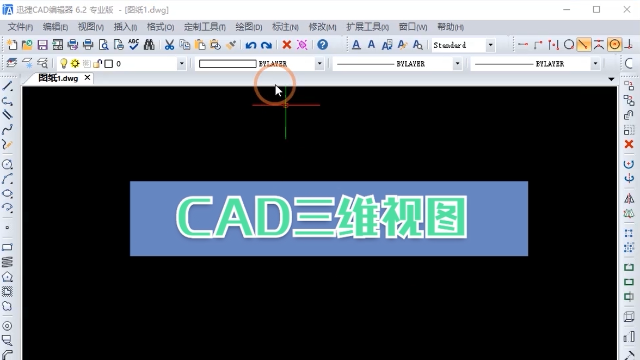Open the 绘图 menu
Image resolution: width=640 pixels, height=360 pixels.
click(x=249, y=27)
